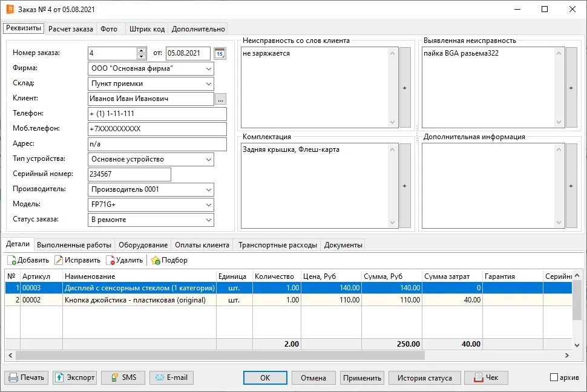
Task: Click the order window's application icon
Action: pos(10,9)
